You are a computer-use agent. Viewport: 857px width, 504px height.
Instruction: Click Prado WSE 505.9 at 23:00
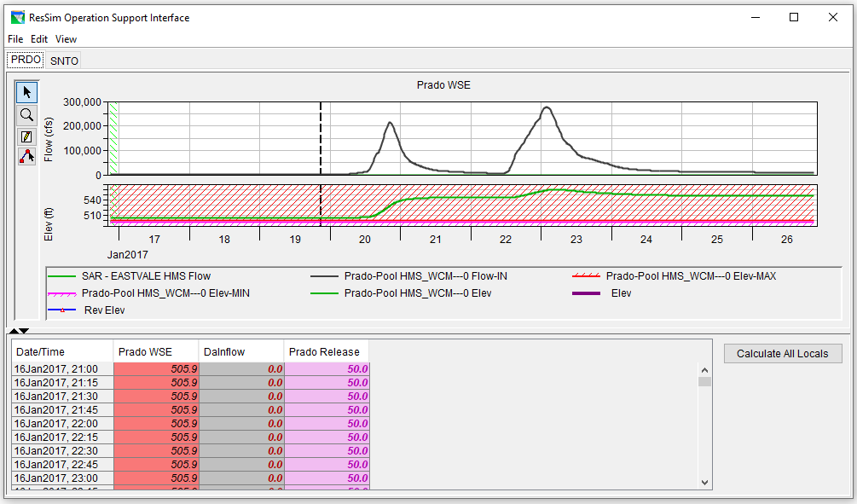pos(156,478)
